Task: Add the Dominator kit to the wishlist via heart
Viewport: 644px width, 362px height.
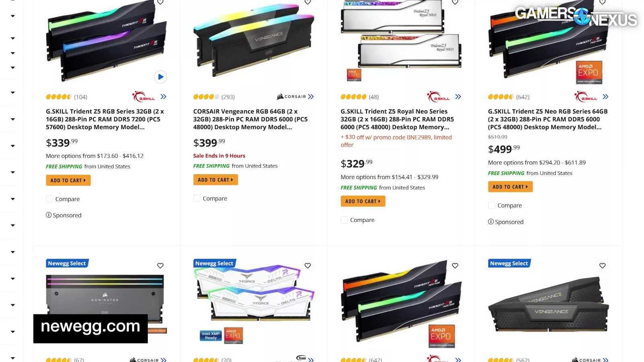Action: [x=160, y=265]
